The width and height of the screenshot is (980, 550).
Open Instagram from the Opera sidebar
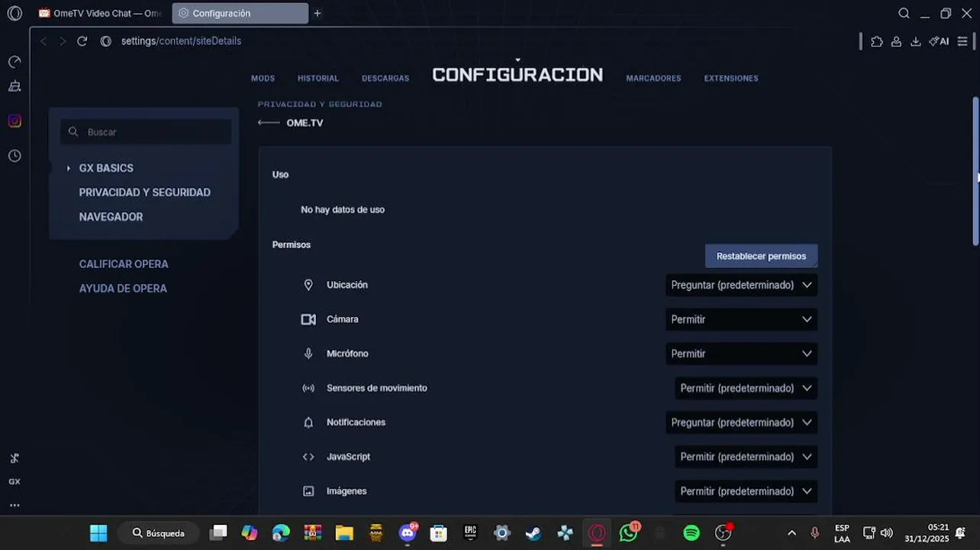coord(15,121)
